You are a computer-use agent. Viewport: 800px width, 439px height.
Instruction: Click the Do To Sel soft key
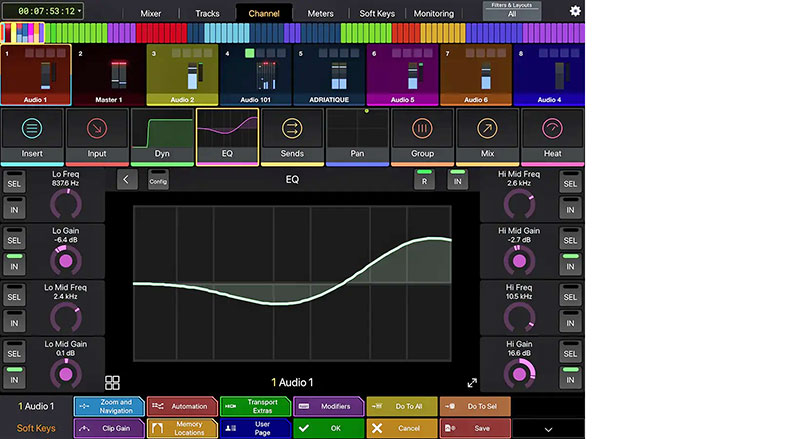475,406
